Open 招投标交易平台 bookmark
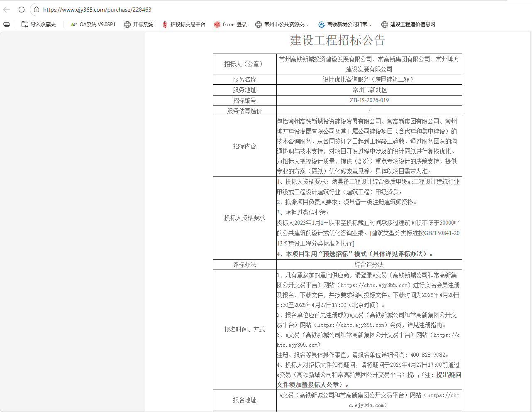Viewport: 532px width, 412px height. 183,25
